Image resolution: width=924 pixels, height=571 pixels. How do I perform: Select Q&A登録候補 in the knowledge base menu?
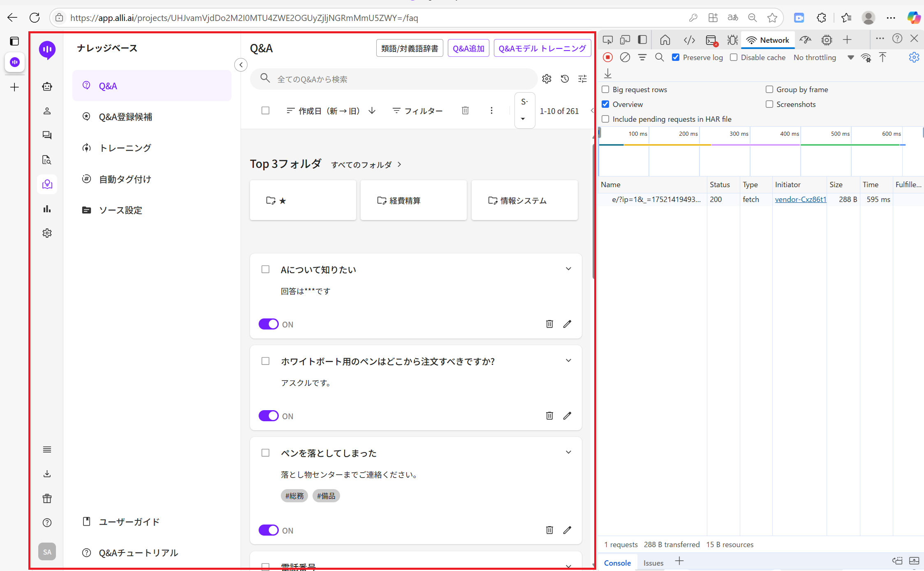(125, 117)
